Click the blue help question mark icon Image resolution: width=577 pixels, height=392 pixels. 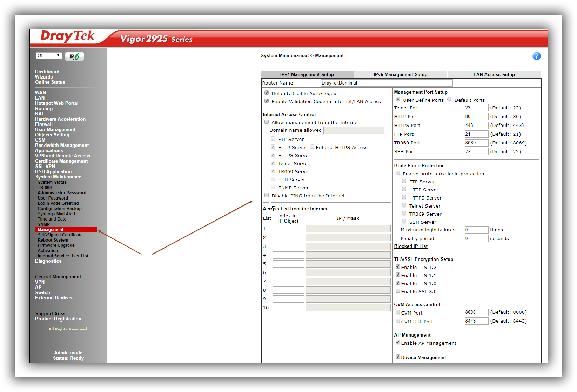pyautogui.click(x=536, y=56)
